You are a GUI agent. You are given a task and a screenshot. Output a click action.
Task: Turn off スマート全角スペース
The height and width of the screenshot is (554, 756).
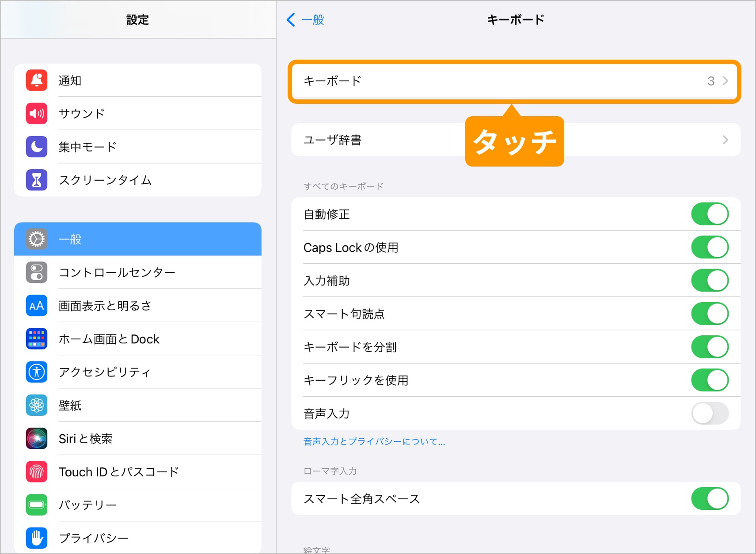click(709, 498)
